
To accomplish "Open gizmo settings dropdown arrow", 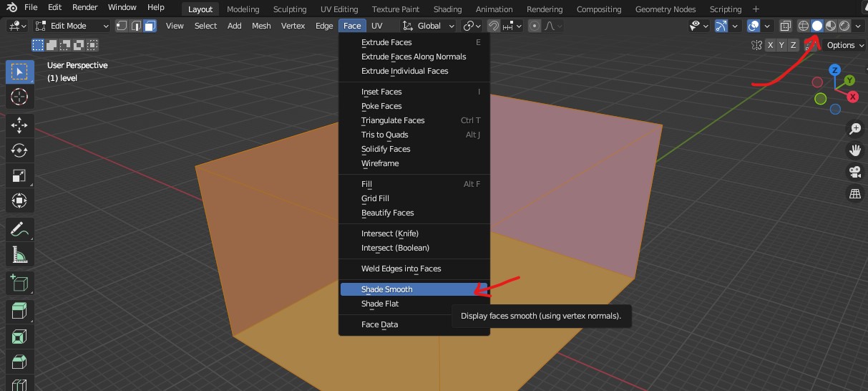I will [x=734, y=26].
